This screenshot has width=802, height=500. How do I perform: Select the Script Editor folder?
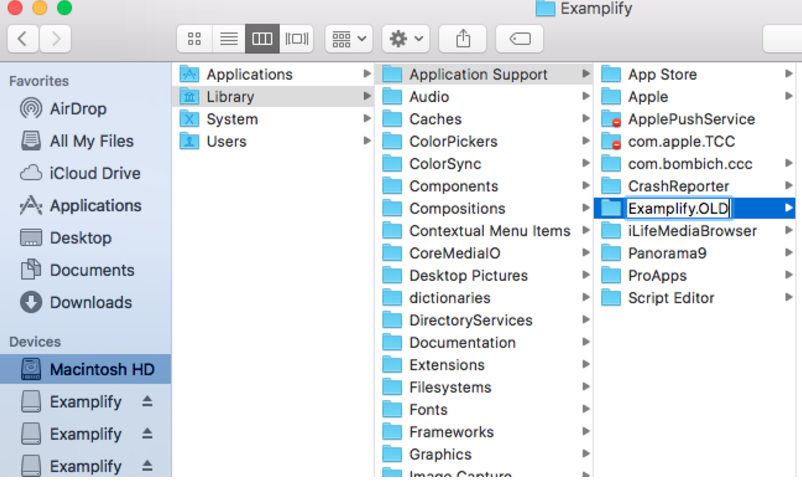tap(696, 298)
